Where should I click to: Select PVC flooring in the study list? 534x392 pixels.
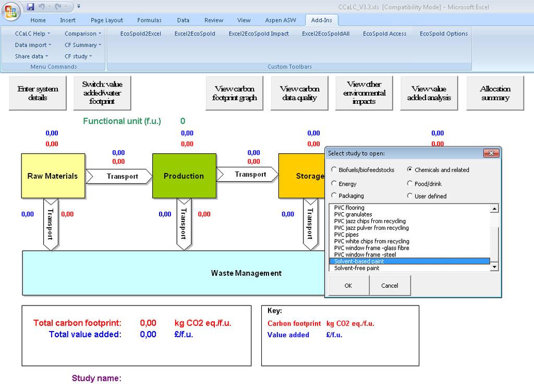pos(410,207)
